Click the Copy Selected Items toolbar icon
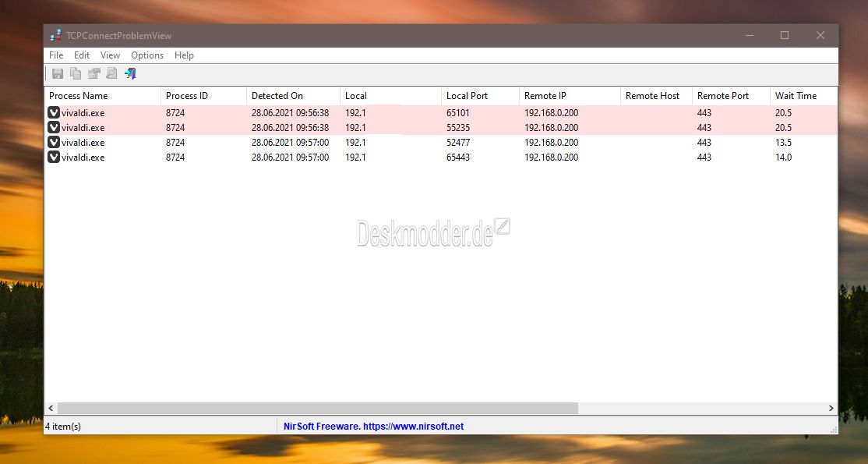Image resolution: width=868 pixels, height=464 pixels. coord(76,73)
